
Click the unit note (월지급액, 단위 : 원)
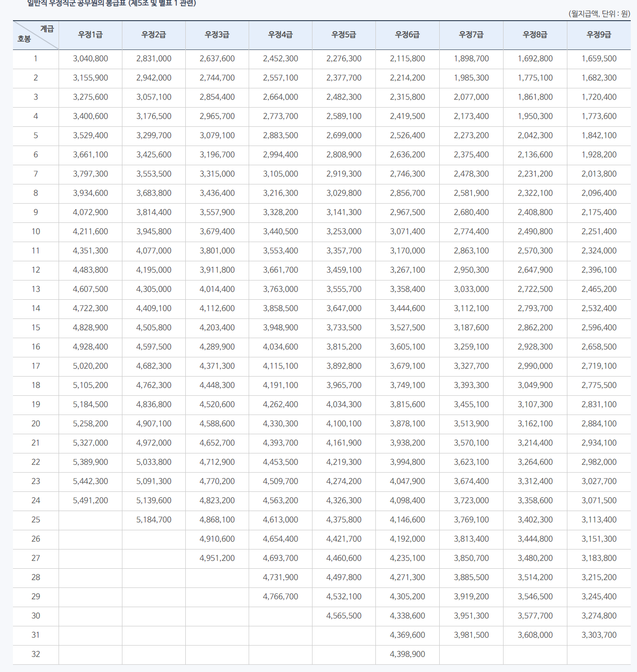(599, 14)
